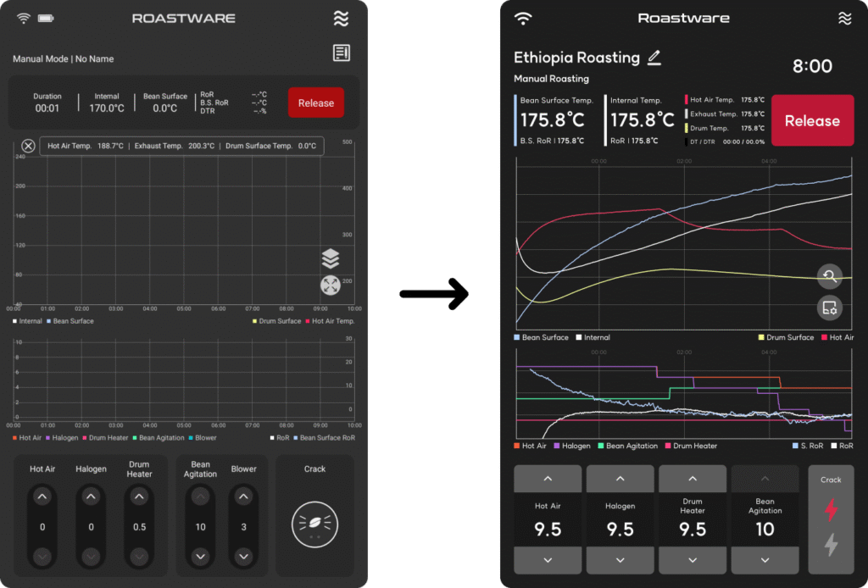The width and height of the screenshot is (868, 588).
Task: Raise Halogen 9.5 using the top chevron
Action: (x=620, y=479)
